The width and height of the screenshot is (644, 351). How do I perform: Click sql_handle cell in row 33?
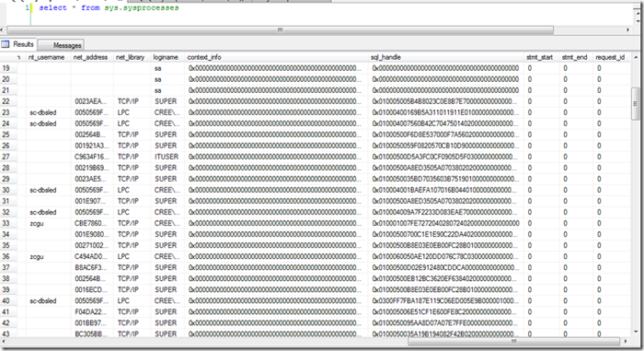(445, 224)
